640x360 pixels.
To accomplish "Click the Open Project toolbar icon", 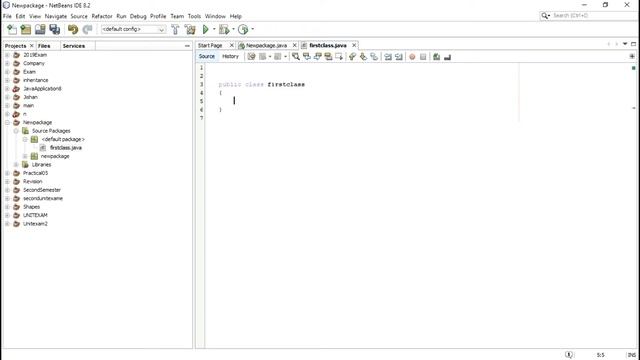I will pos(40,29).
